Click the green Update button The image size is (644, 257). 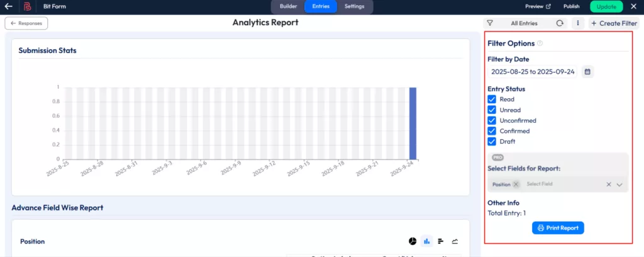[606, 6]
